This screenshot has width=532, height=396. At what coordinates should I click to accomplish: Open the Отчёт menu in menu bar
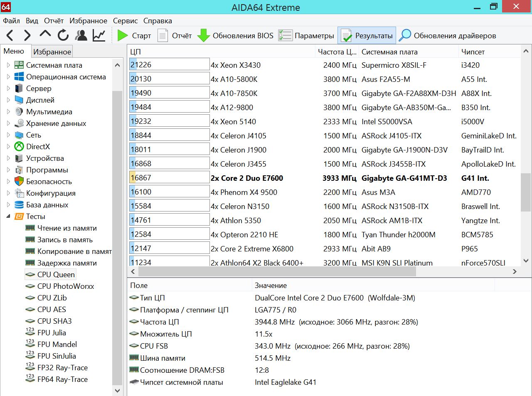pyautogui.click(x=54, y=21)
